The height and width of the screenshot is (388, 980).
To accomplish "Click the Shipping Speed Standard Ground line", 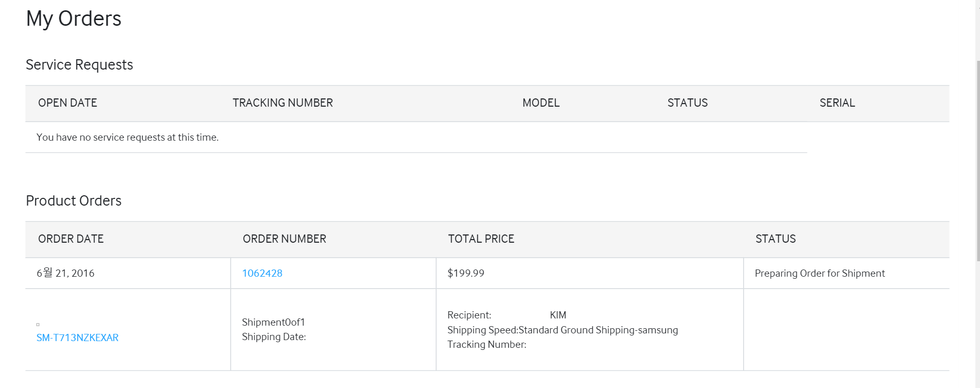I will pos(562,330).
